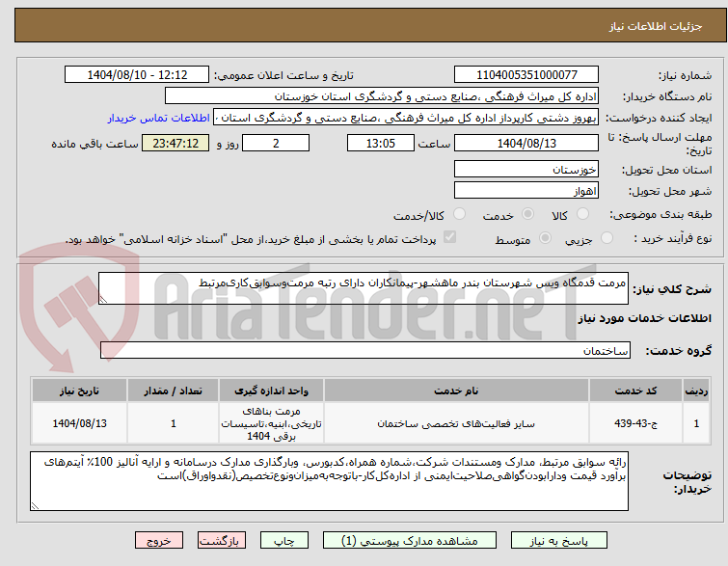Open مشاهده مدارک پیوستی (1) button

pyautogui.click(x=410, y=541)
